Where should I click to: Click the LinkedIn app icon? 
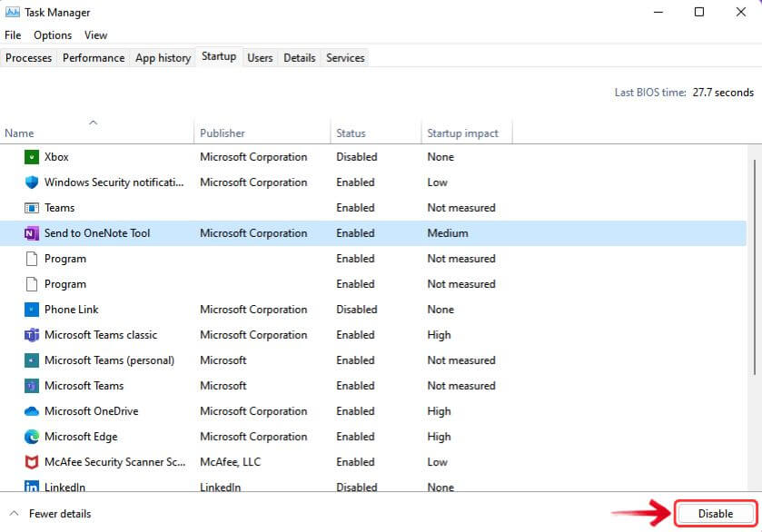[x=31, y=487]
